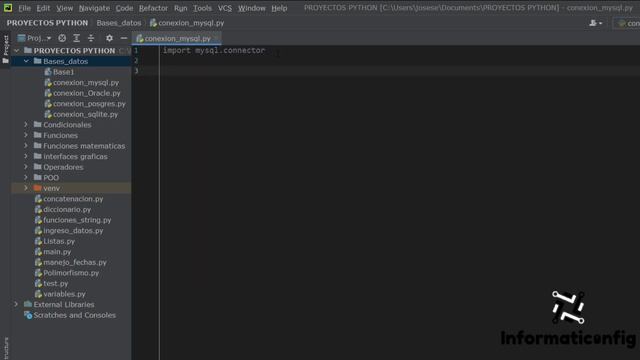Viewport: 640px width, 360px height.
Task: Click the Python file icon beside main.py
Action: tap(38, 252)
